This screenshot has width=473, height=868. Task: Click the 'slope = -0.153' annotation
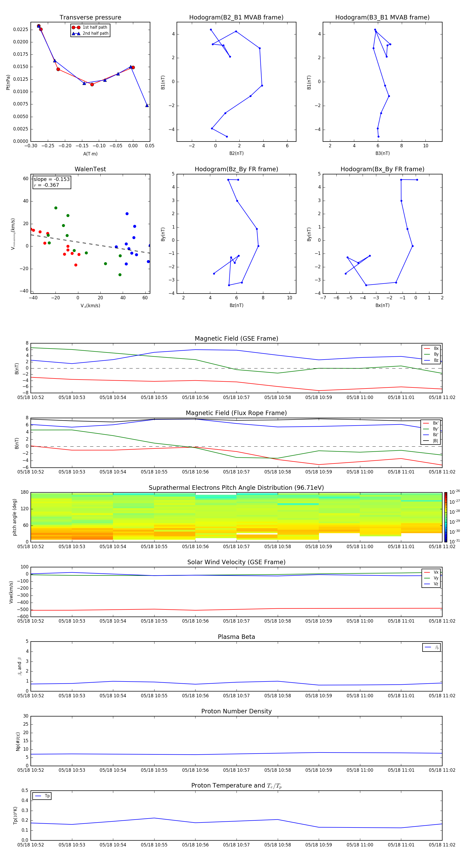[52, 179]
